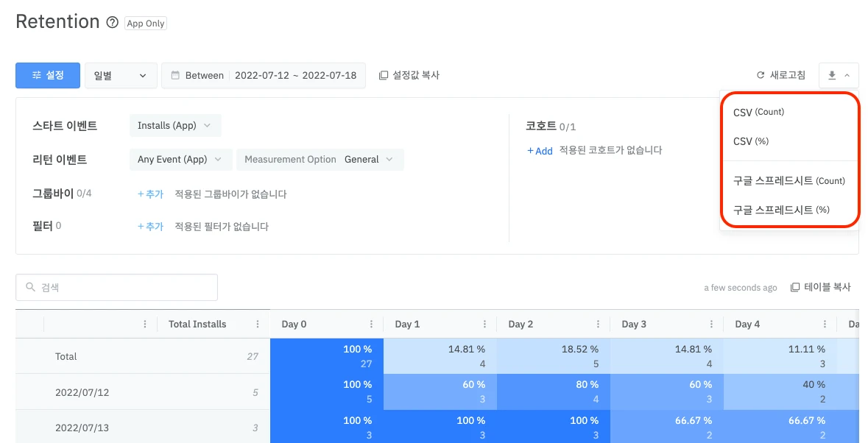Open the Day 3 column options kebab
The image size is (868, 443).
click(711, 324)
